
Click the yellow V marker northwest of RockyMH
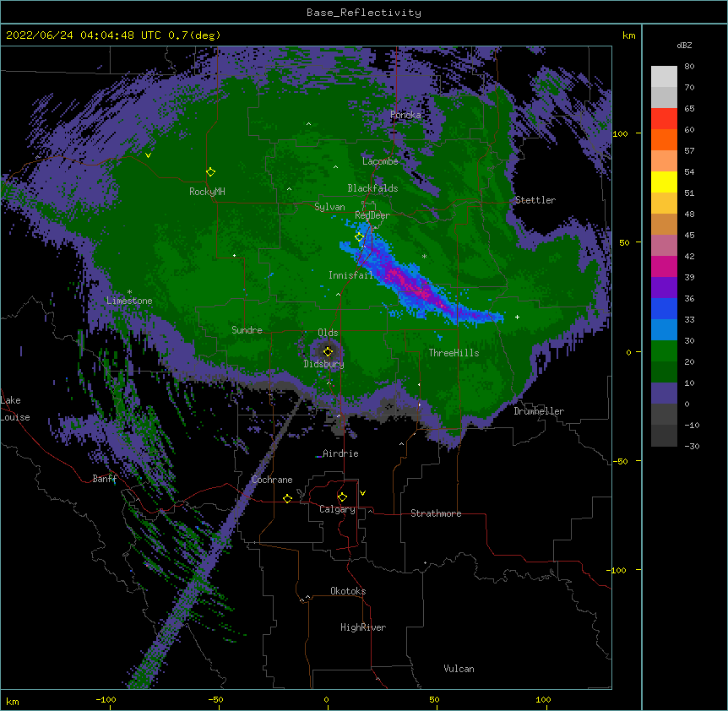[x=148, y=155]
